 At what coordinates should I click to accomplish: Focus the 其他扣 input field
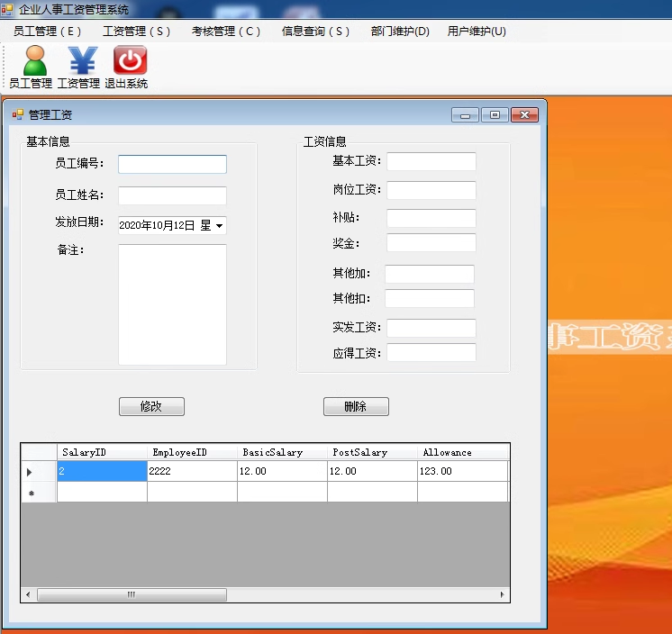(x=430, y=298)
